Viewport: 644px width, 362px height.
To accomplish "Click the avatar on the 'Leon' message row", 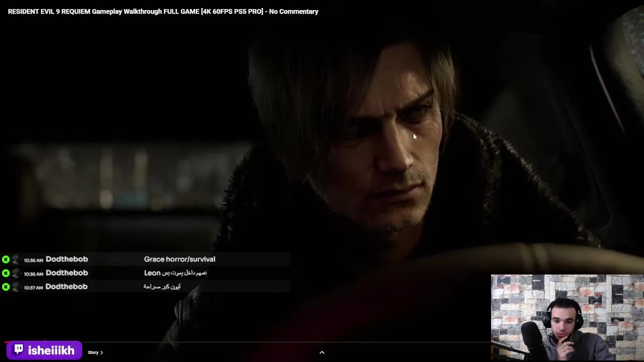I will coord(17,273).
